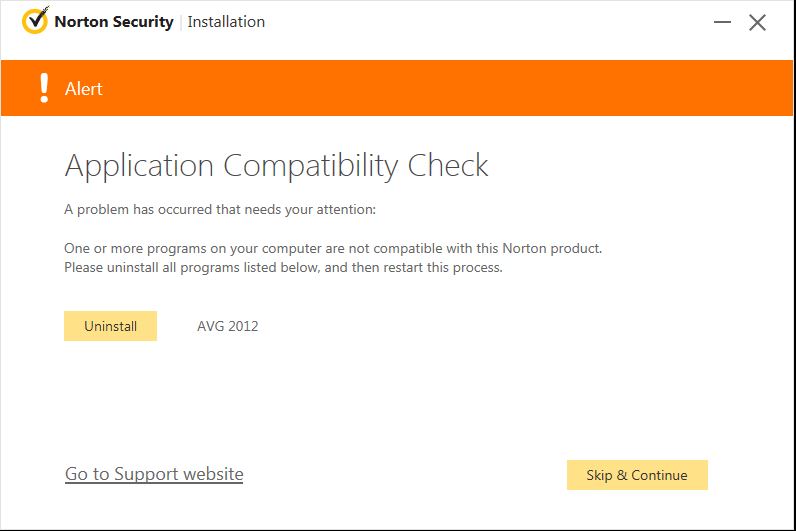Choose Skip & Continue

[x=637, y=475]
